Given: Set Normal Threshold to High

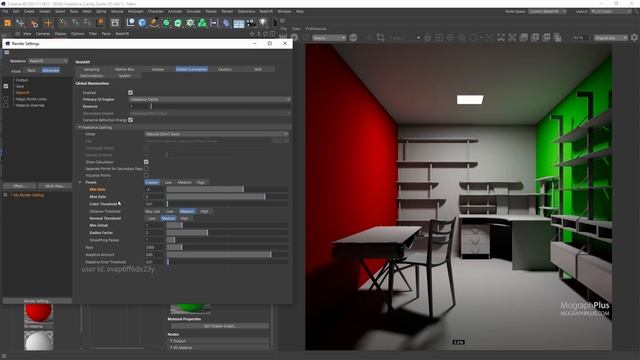Looking at the screenshot, I should [184, 218].
